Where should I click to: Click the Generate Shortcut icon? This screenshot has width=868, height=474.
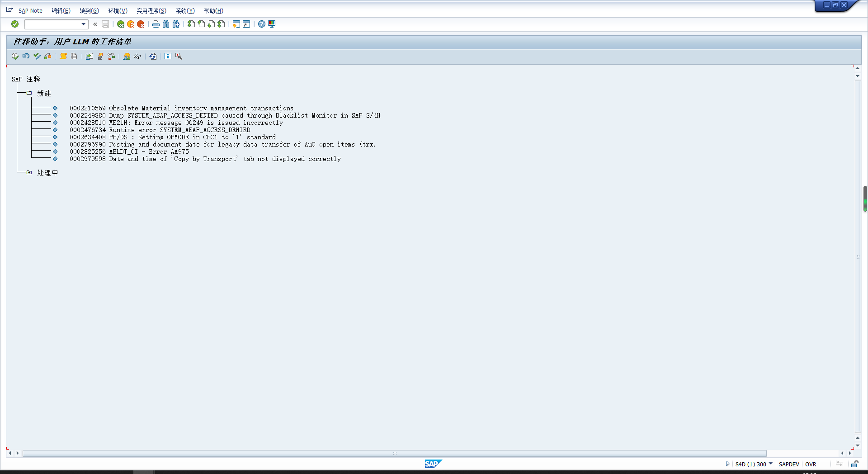246,24
